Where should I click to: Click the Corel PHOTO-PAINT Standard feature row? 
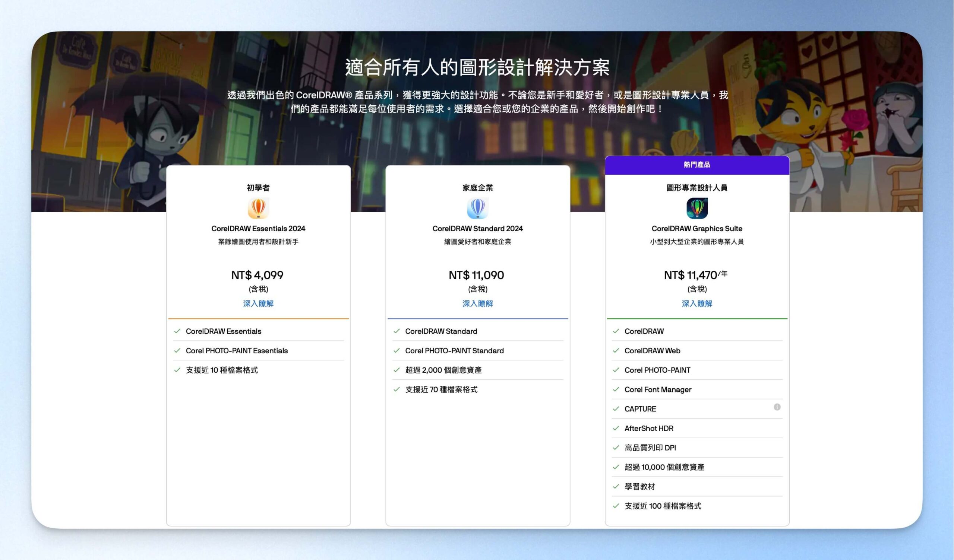tap(477, 351)
